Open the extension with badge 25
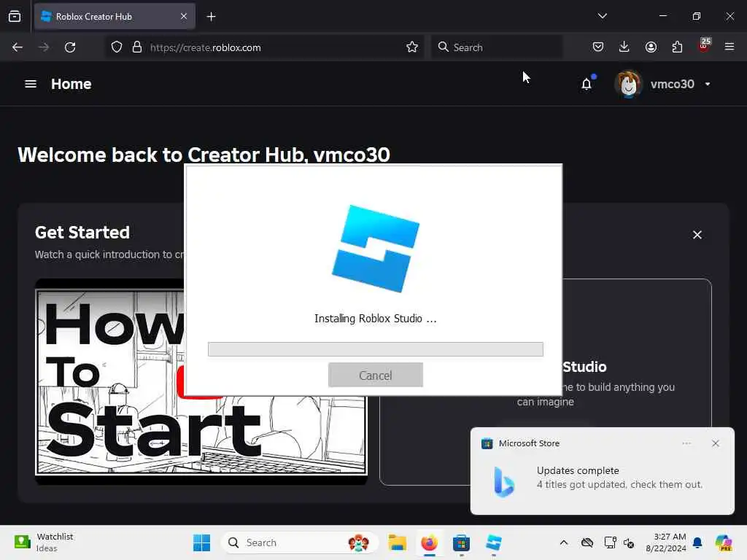747x560 pixels. pos(704,46)
